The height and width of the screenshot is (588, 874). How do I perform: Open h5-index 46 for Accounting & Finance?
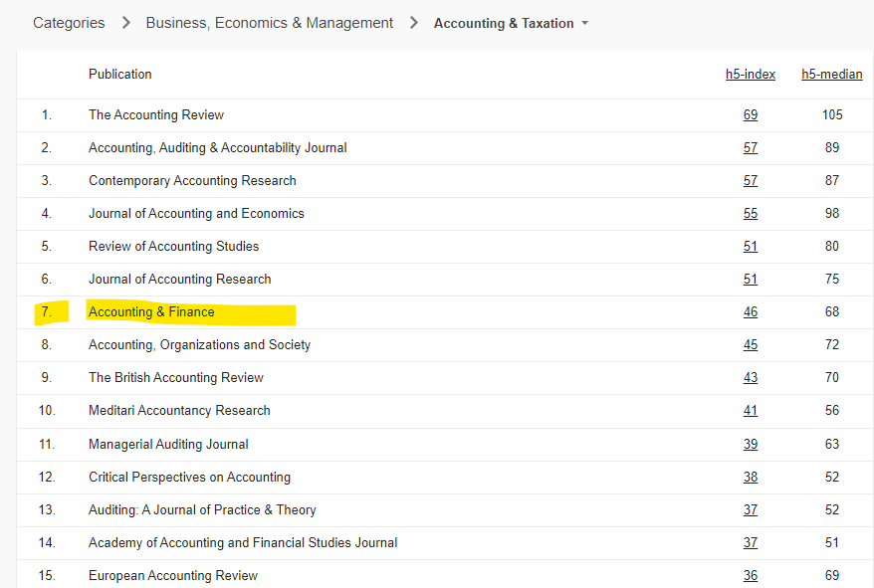coord(751,312)
